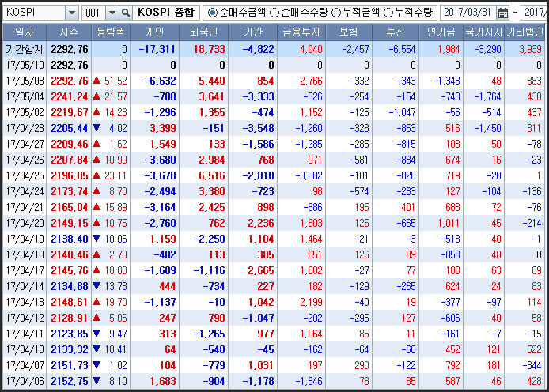Image resolution: width=549 pixels, height=392 pixels.
Task: Select the 17/04/21 date row
Action: coord(274,207)
